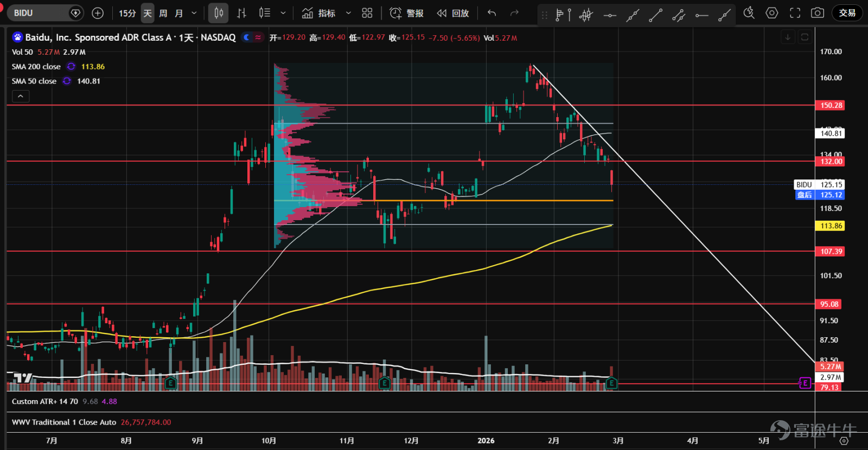Take a chart snapshot with camera icon

tap(818, 13)
